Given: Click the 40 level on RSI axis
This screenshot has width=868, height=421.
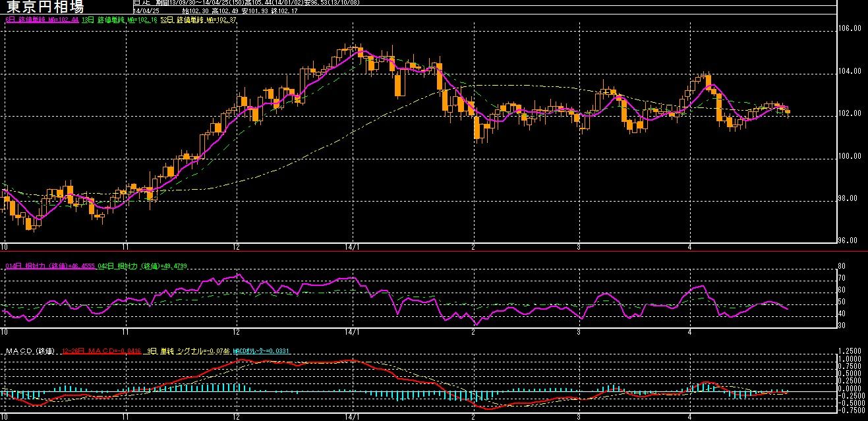Looking at the screenshot, I should click(841, 314).
